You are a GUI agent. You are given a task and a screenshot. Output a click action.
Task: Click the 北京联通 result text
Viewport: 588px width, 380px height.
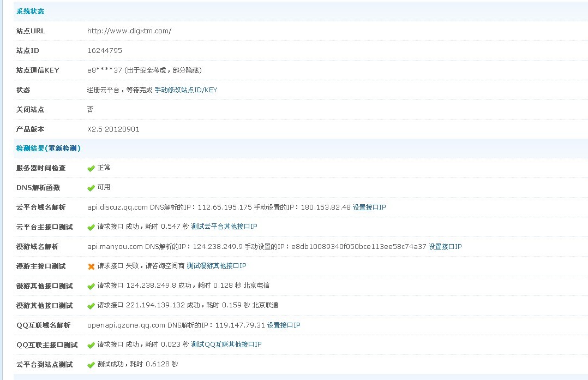(265, 305)
